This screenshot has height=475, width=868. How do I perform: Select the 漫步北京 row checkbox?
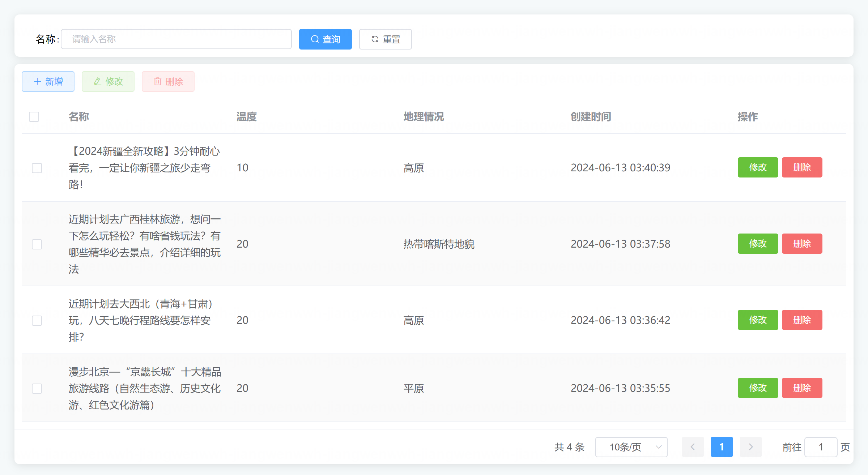click(x=37, y=388)
